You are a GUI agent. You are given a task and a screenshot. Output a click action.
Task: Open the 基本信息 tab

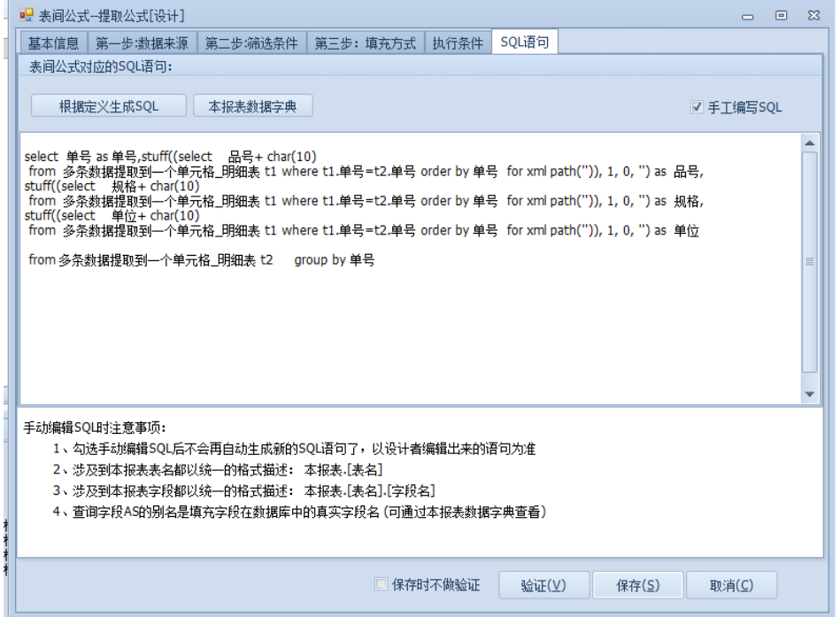(x=53, y=43)
